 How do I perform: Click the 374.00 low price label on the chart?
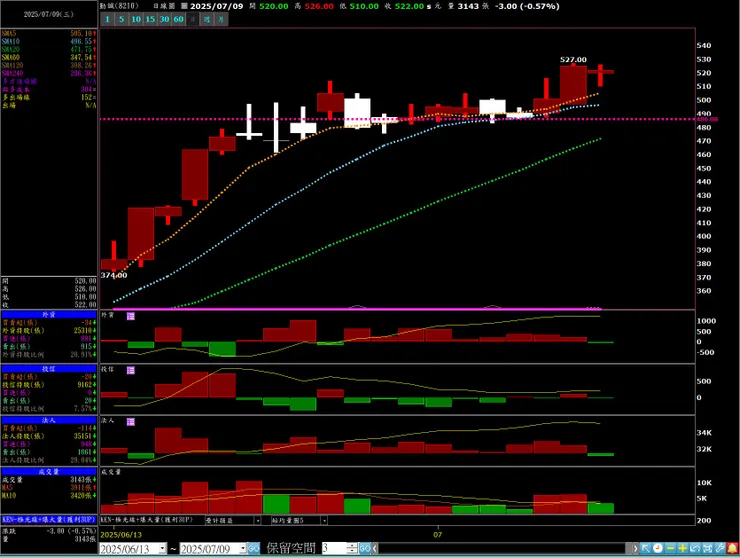coord(114,275)
